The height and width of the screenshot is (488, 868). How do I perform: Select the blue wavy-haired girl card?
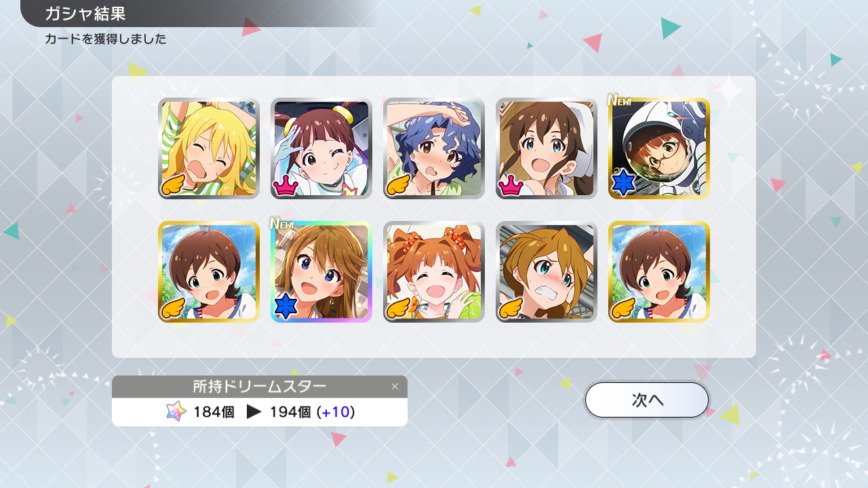pyautogui.click(x=434, y=148)
